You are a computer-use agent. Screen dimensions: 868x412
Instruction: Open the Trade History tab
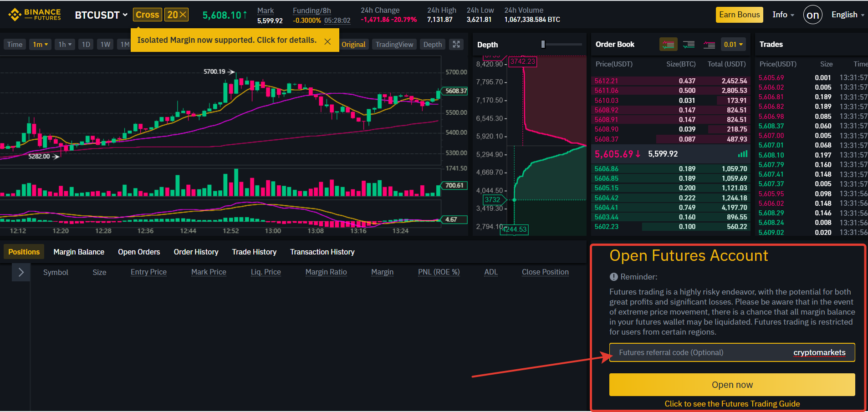click(254, 252)
